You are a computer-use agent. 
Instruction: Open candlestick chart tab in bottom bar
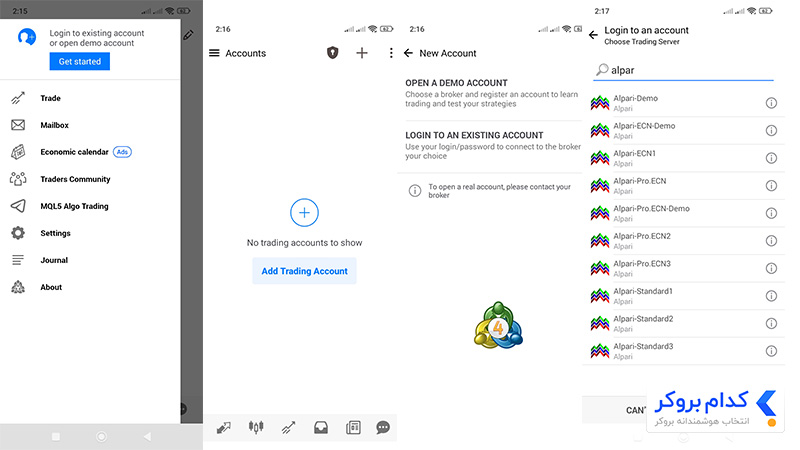pyautogui.click(x=256, y=427)
